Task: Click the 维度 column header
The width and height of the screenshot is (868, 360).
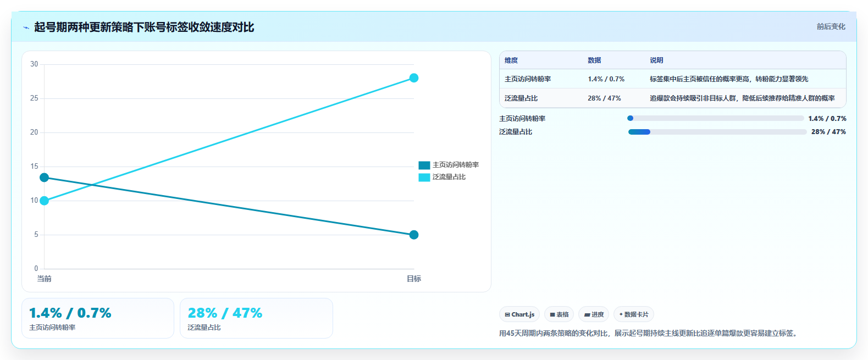Action: (511, 60)
